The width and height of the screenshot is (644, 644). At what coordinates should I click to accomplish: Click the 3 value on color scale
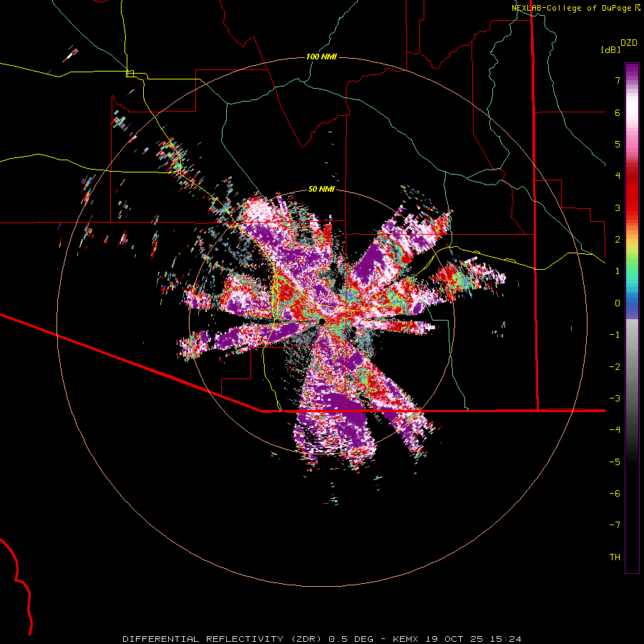coord(618,208)
